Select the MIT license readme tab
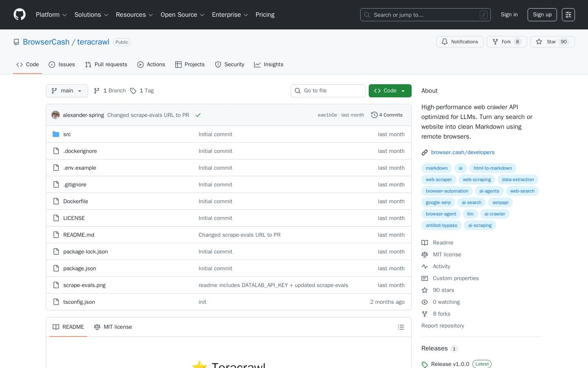This screenshot has height=368, width=588. (x=113, y=327)
